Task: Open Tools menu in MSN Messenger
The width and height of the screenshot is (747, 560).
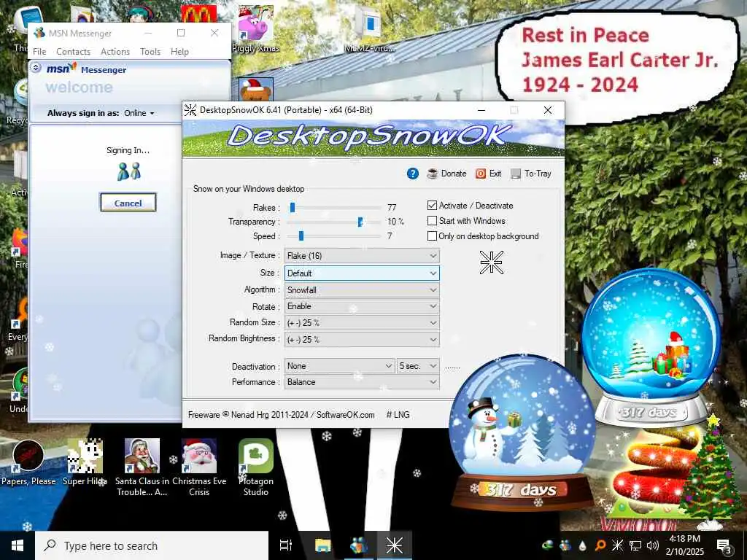Action: pos(150,52)
